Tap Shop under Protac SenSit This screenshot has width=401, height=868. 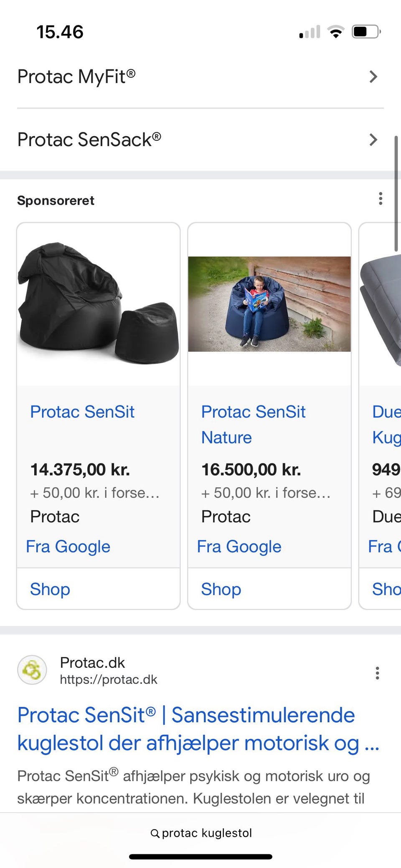(50, 589)
